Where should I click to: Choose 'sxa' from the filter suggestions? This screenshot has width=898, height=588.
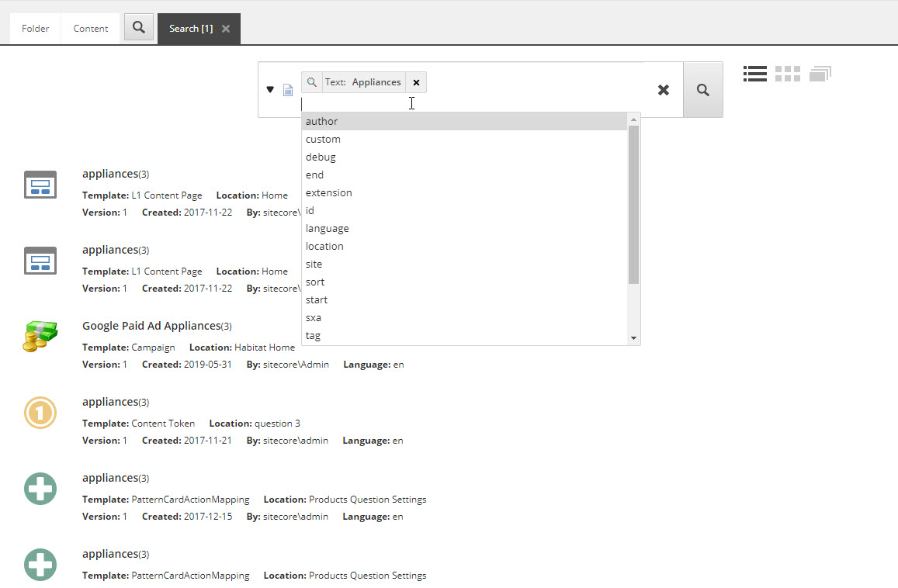pyautogui.click(x=464, y=317)
